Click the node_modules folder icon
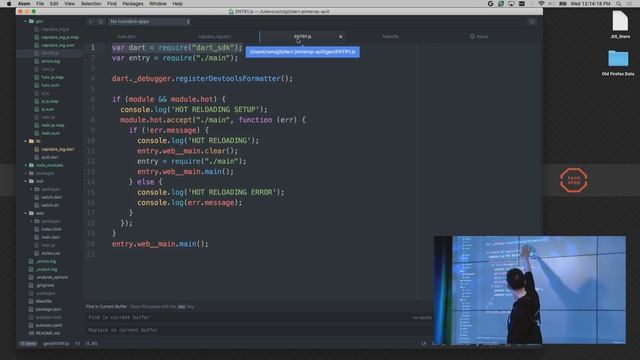The width and height of the screenshot is (640, 360). point(31,165)
